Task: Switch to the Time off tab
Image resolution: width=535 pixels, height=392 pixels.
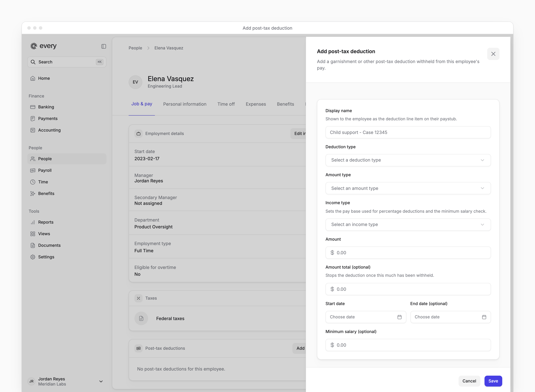Action: click(226, 104)
